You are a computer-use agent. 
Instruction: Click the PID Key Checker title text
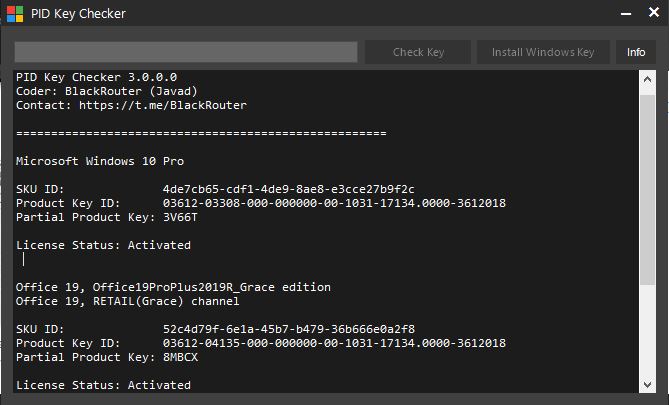[78, 14]
